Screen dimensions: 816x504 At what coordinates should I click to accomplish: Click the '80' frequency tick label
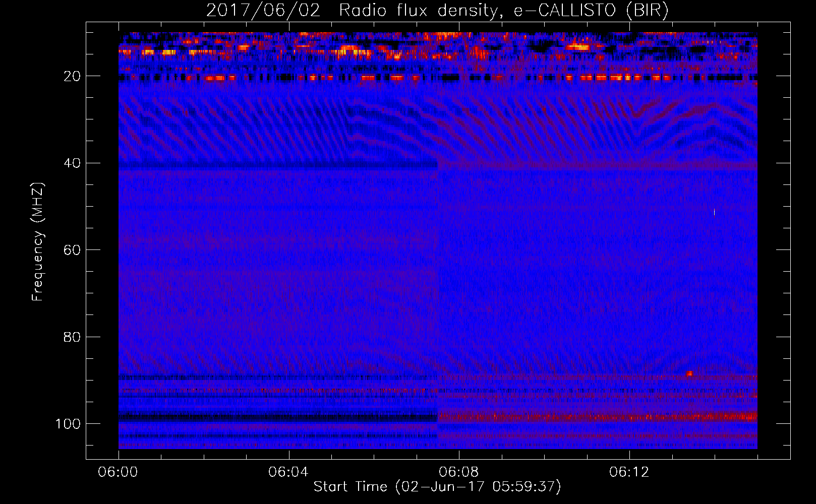point(73,337)
